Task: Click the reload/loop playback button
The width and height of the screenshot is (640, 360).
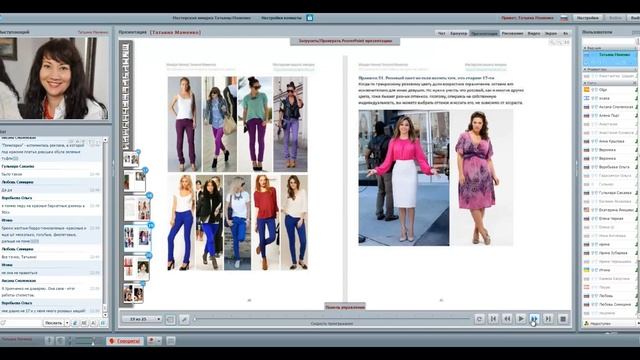Action: pos(479,319)
